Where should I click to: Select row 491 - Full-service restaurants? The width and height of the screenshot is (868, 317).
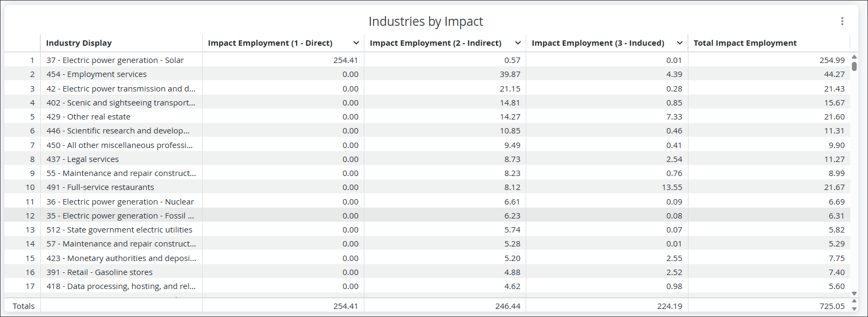[x=427, y=187]
